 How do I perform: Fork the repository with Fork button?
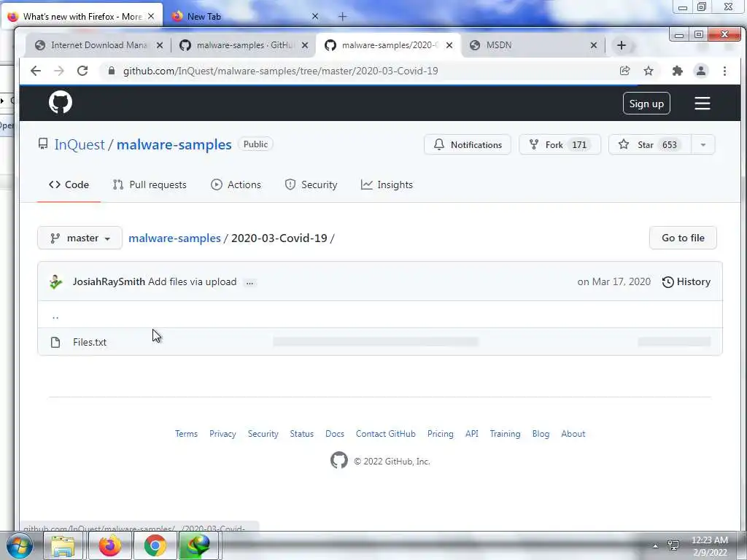click(x=560, y=145)
